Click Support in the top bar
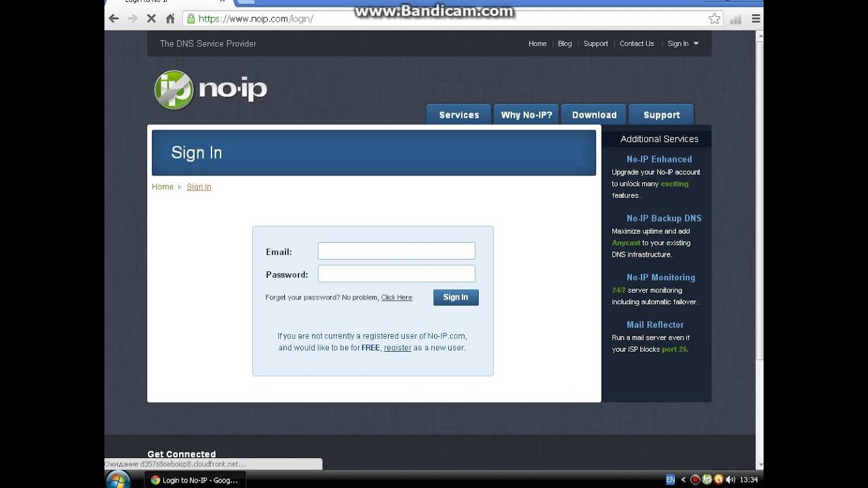This screenshot has height=488, width=868. point(595,43)
